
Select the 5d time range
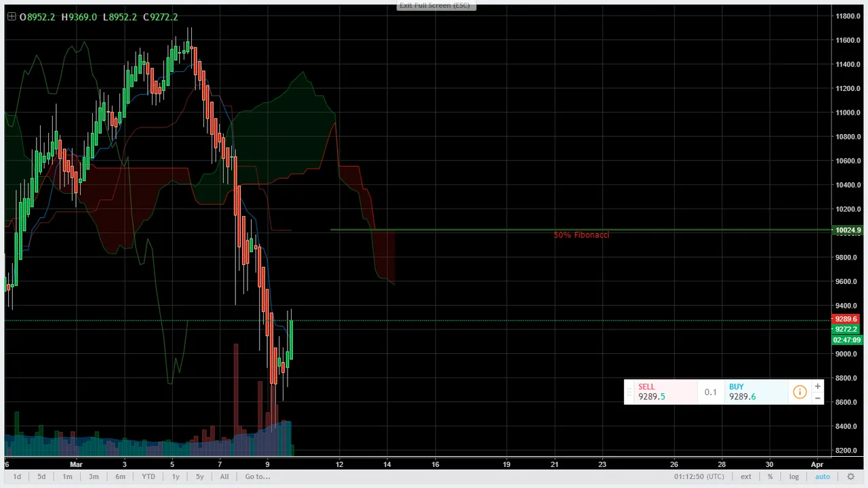(41, 476)
